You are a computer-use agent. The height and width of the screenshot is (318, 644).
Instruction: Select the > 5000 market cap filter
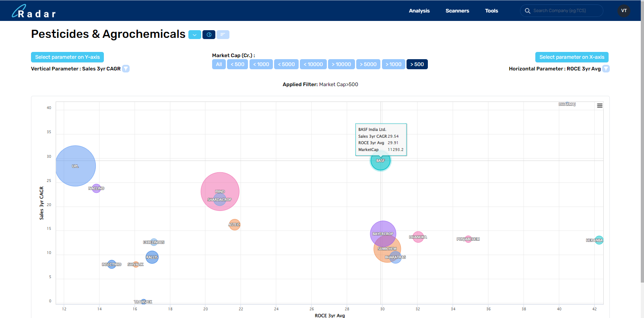tap(368, 64)
